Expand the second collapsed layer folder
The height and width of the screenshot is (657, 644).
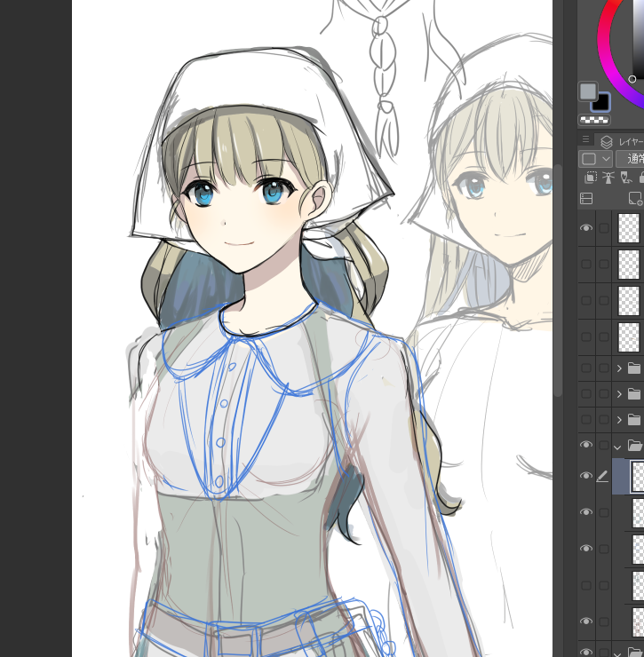619,394
